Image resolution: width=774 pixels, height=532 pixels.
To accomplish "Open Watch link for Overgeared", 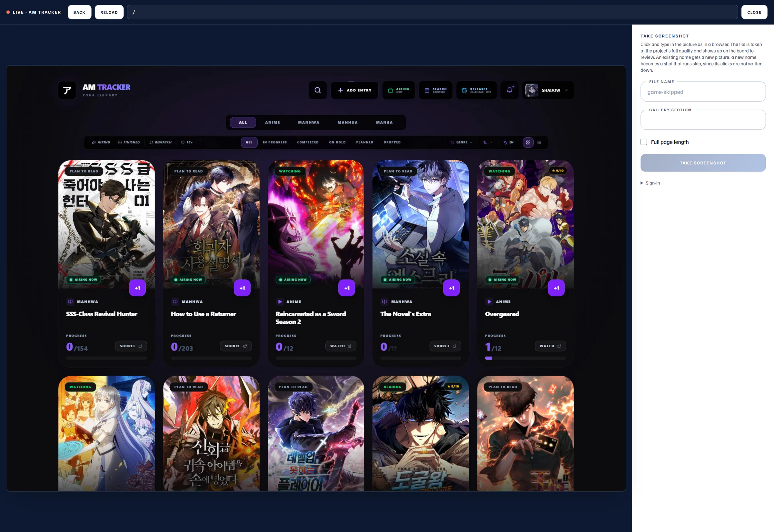I will click(550, 346).
